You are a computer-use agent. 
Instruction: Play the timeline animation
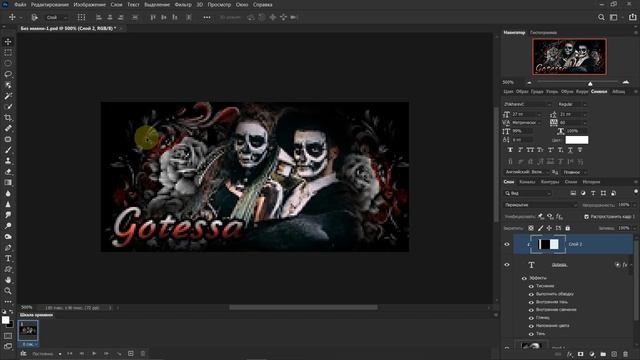[94, 353]
